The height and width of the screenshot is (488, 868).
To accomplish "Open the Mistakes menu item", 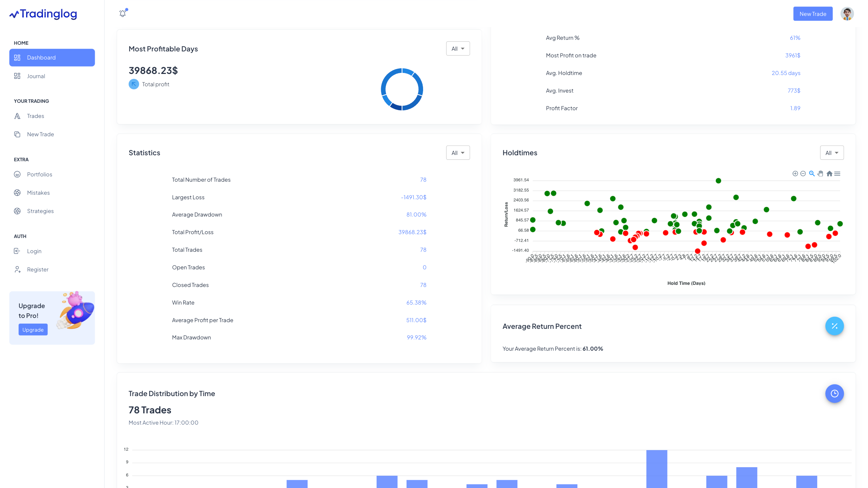I will point(52,193).
